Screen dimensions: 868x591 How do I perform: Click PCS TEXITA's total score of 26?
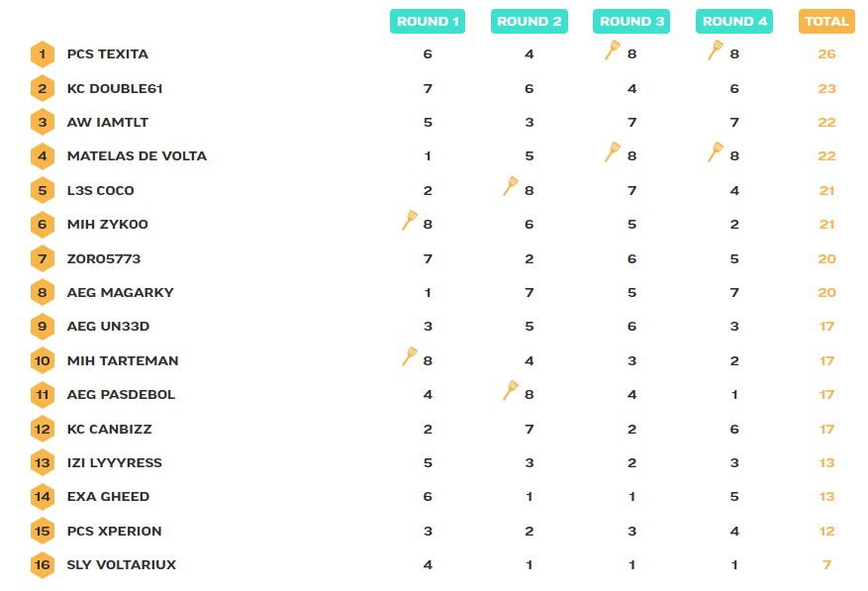[826, 54]
